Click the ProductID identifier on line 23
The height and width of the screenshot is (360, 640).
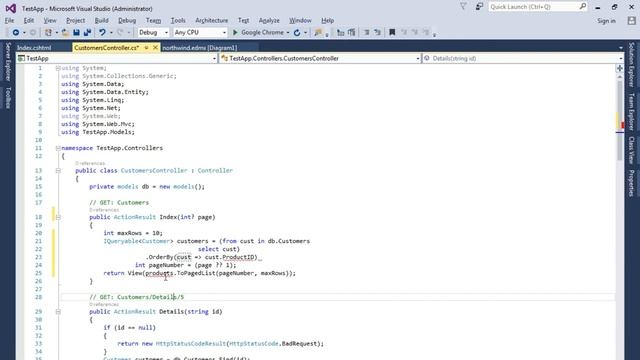point(239,257)
